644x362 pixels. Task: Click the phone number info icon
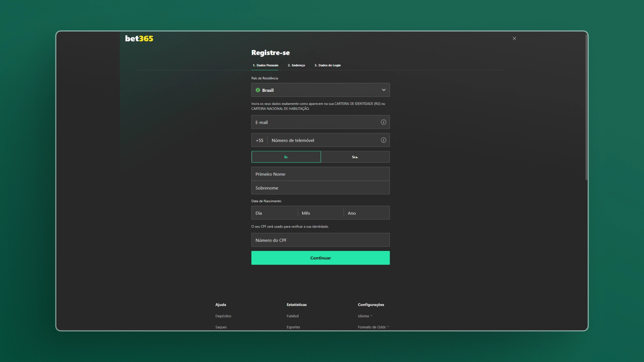point(383,140)
